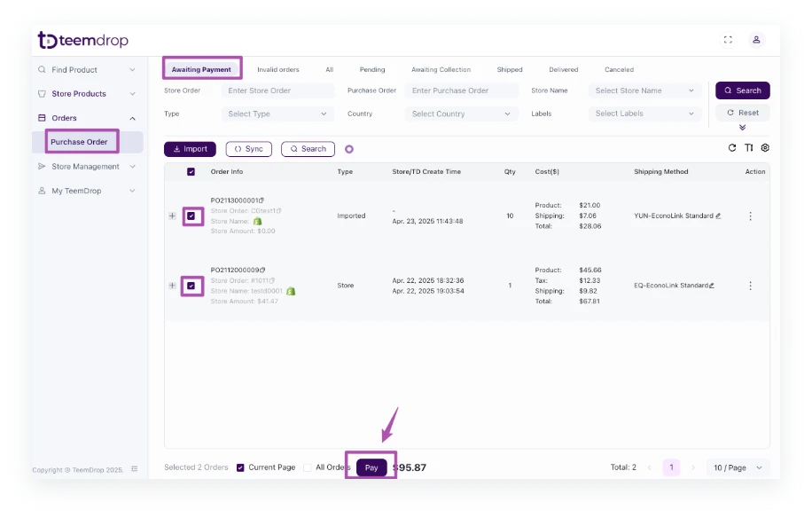
Task: Open the Select Store Name dropdown
Action: (644, 90)
